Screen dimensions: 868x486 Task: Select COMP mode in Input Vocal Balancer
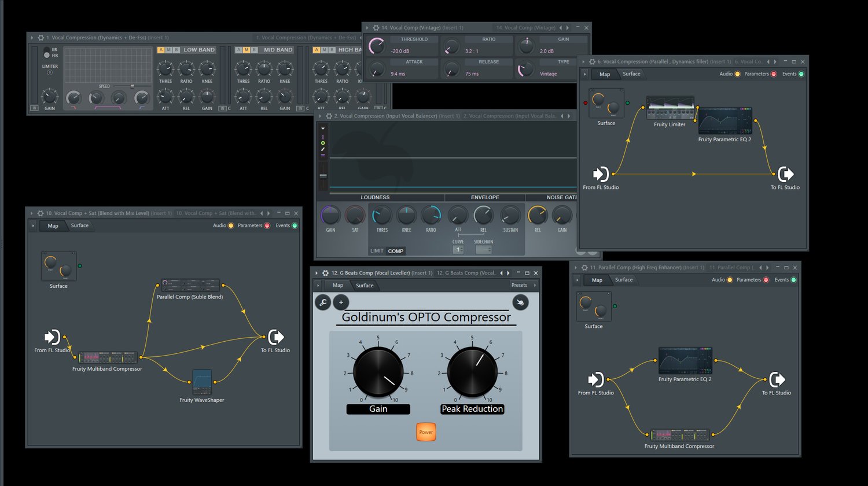coord(396,251)
